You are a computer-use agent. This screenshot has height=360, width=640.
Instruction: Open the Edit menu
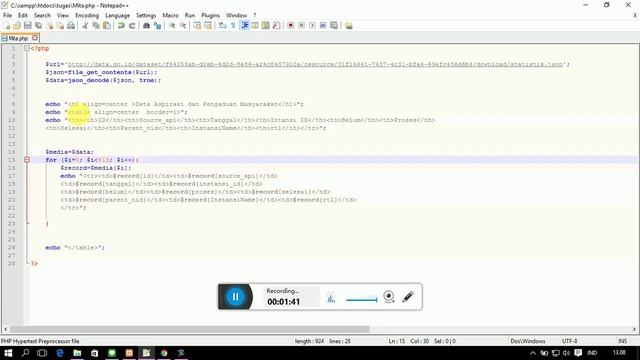point(23,16)
